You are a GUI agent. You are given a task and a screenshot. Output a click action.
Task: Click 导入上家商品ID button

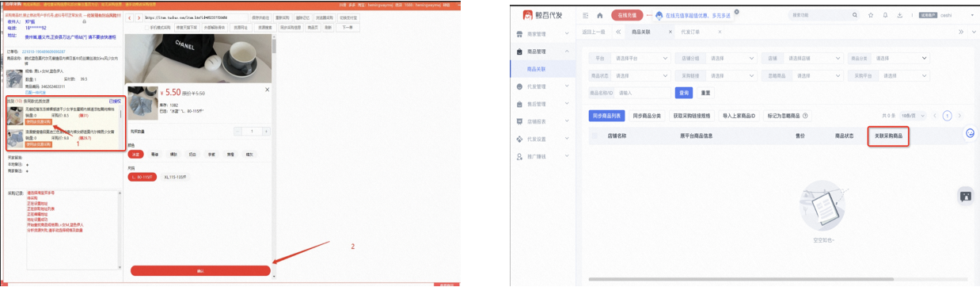(x=739, y=116)
